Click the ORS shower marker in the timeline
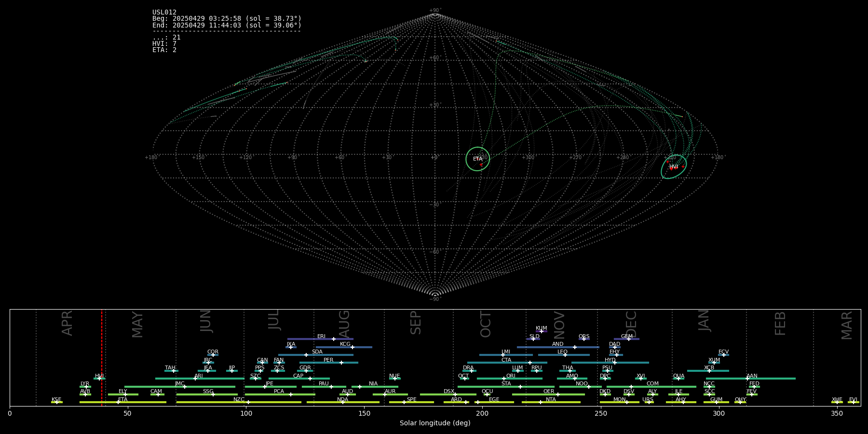The height and width of the screenshot is (434, 868). (584, 339)
